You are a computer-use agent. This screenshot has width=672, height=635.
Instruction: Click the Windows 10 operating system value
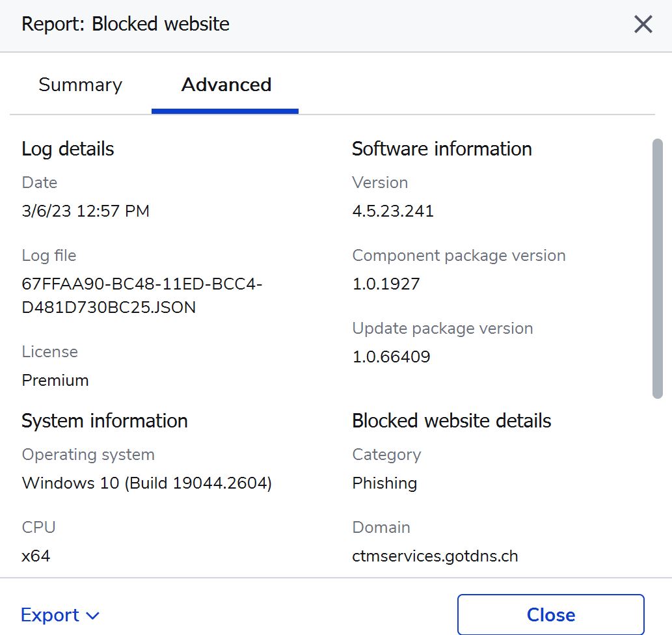pos(146,483)
